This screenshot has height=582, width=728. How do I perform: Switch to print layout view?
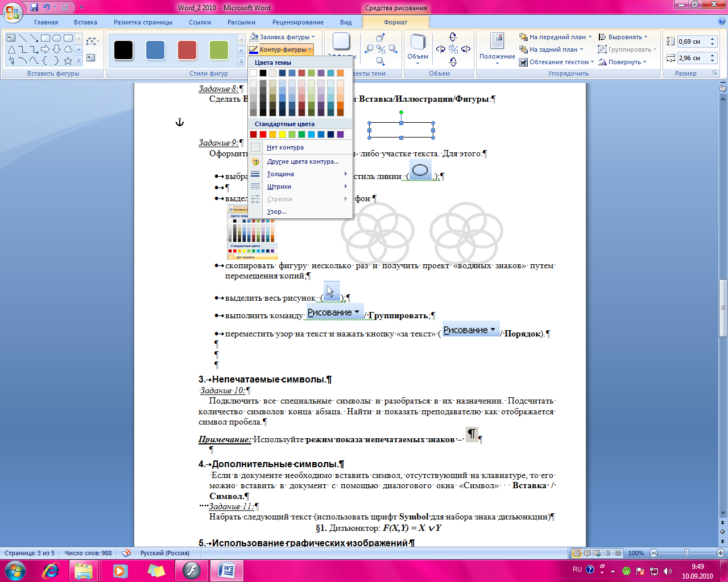(x=577, y=553)
